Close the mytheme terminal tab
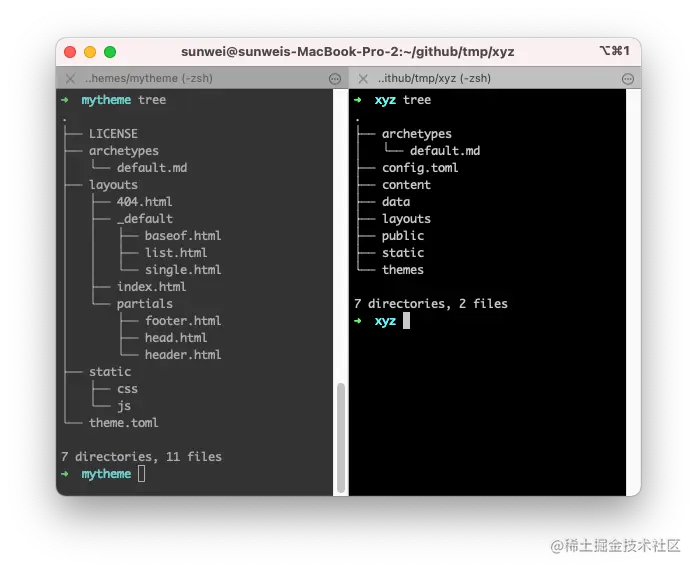Image resolution: width=697 pixels, height=570 pixels. pyautogui.click(x=70, y=79)
